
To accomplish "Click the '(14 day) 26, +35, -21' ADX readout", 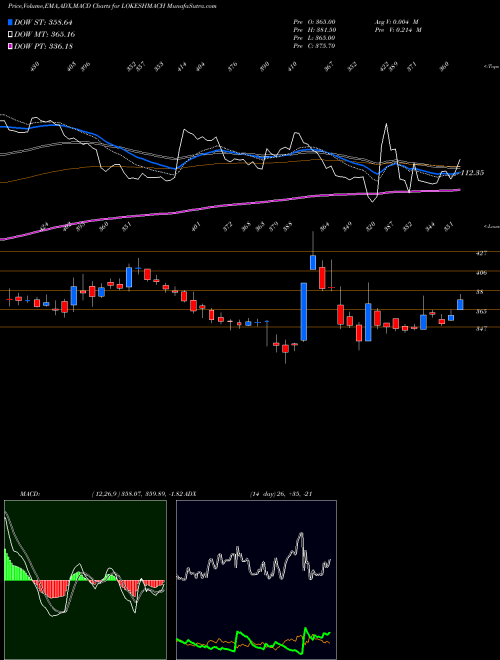I will click(x=280, y=494).
